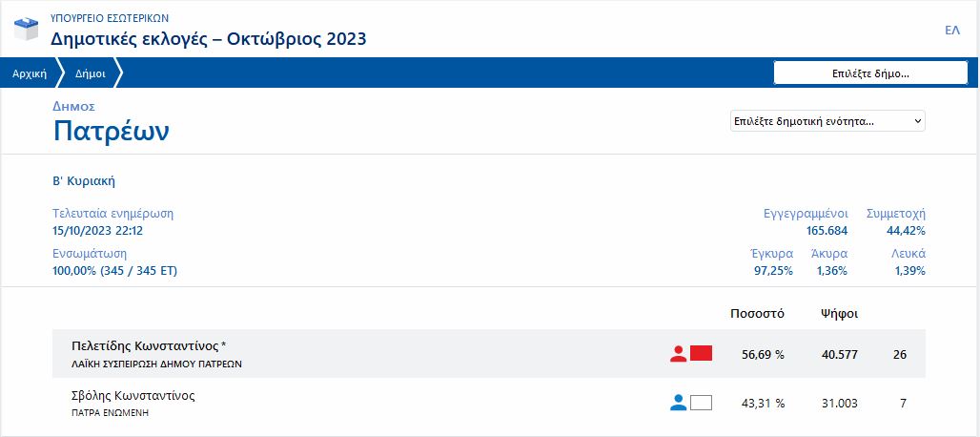The height and width of the screenshot is (437, 980).
Task: Click the Πατρέων municipality heading
Action: click(112, 130)
